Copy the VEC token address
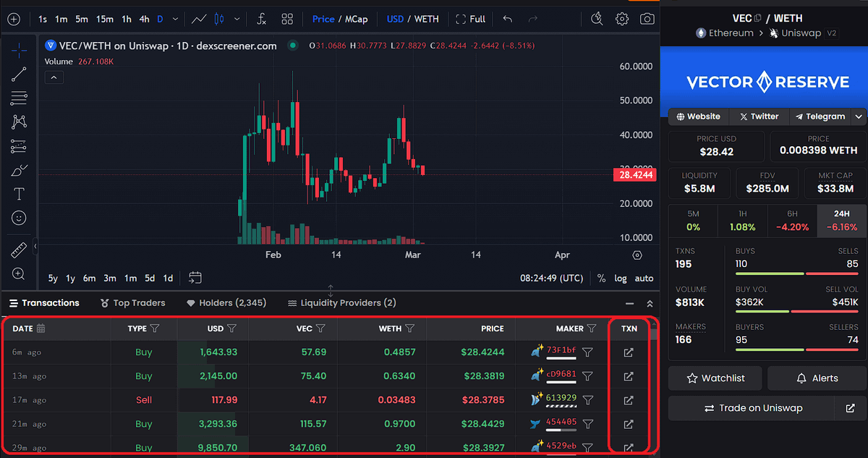Viewport: 868px width, 458px height. tap(757, 18)
